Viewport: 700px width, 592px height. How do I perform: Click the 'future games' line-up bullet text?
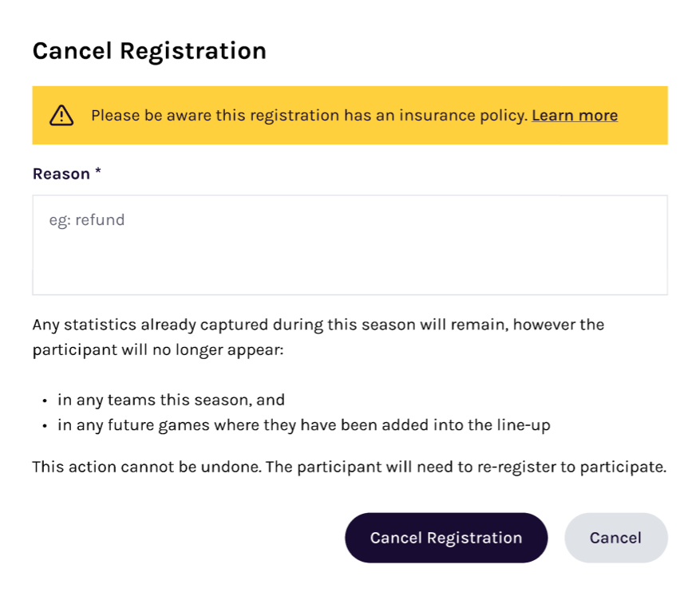303,425
